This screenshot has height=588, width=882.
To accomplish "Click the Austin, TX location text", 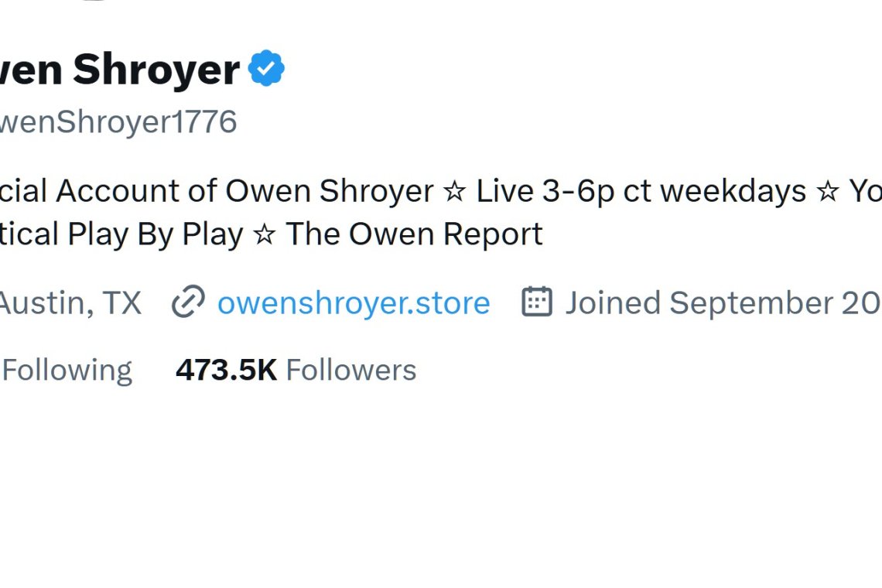I will pyautogui.click(x=70, y=303).
